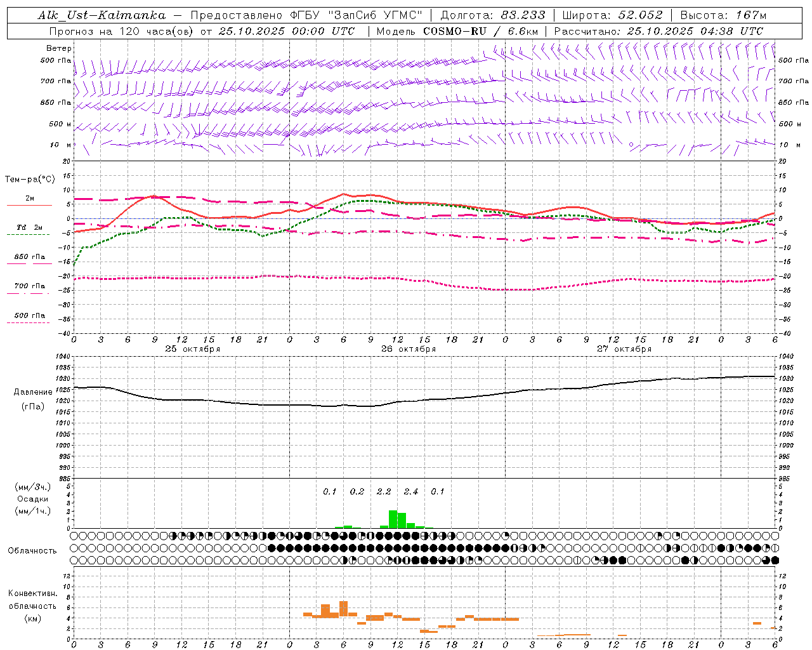This screenshot has height=650, width=812.
Task: Click the 10 м wind level label on the left
Action: point(61,145)
